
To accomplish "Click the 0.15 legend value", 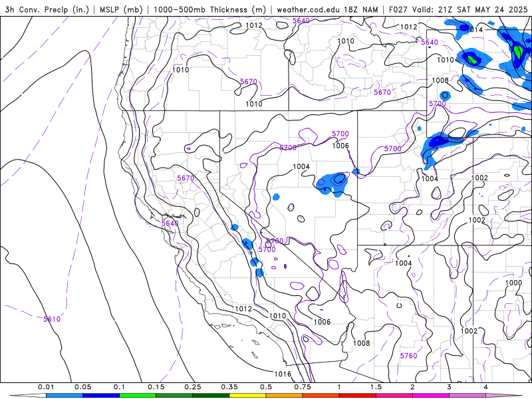I will click(156, 387).
